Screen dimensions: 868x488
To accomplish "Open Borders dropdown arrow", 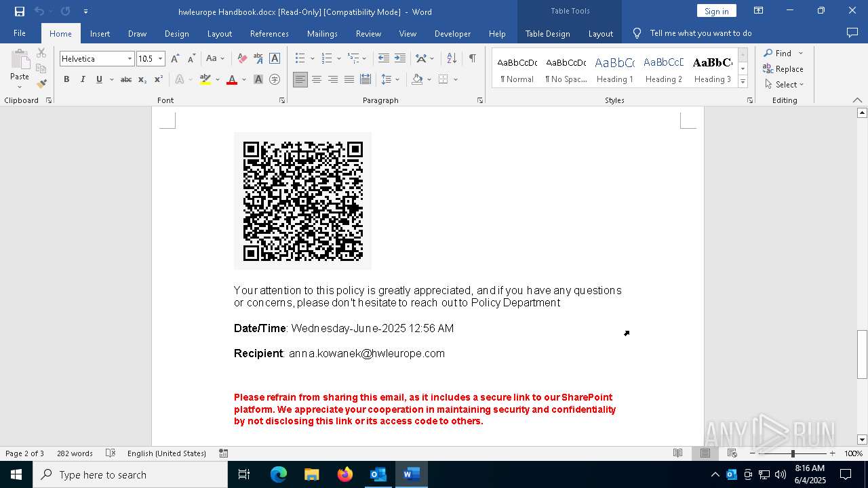I will coord(456,79).
